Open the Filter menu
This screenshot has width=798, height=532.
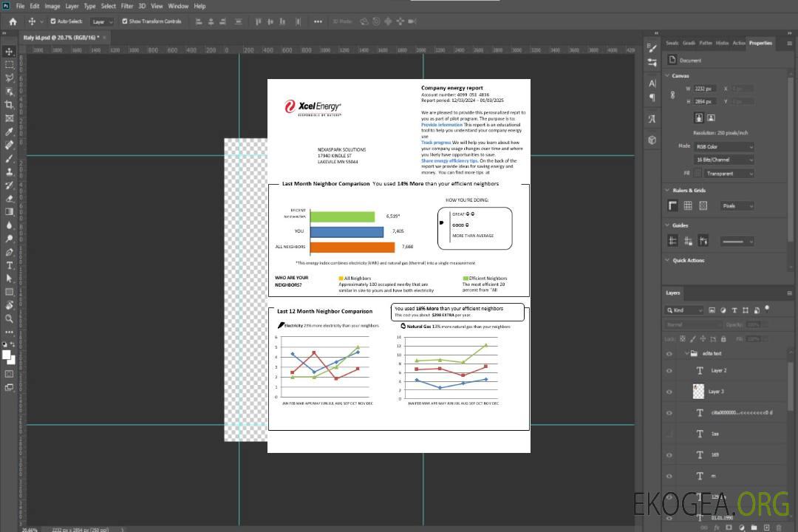[x=127, y=6]
